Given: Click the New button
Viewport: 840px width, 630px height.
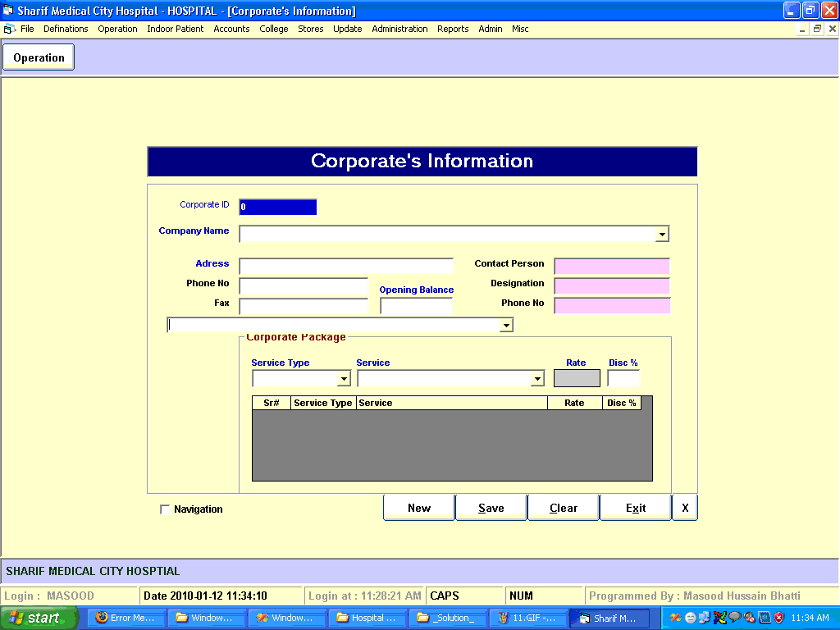Looking at the screenshot, I should click(419, 507).
